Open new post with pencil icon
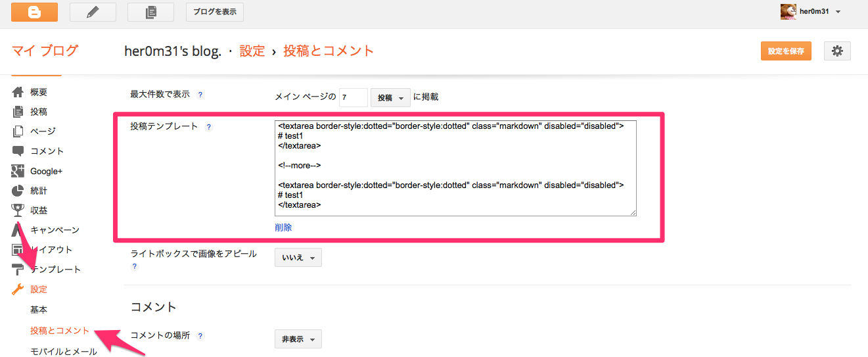 pos(93,12)
